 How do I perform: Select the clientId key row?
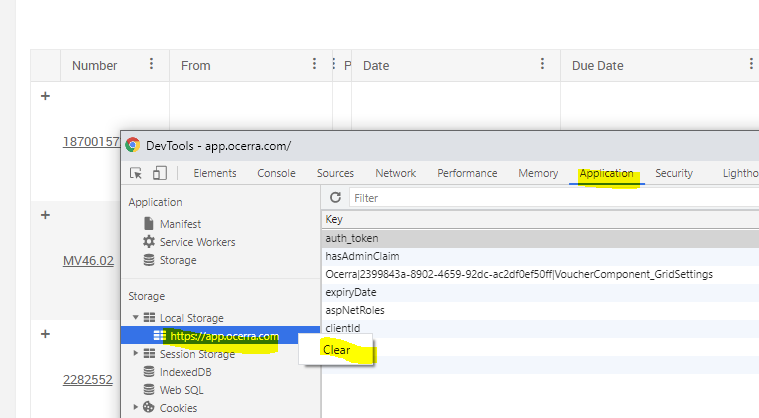(540, 328)
